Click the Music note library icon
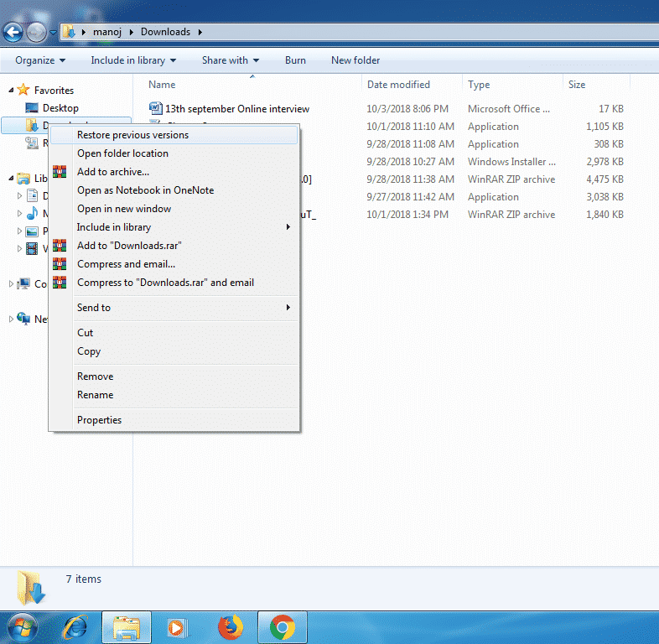The height and width of the screenshot is (644, 659). coord(32,213)
